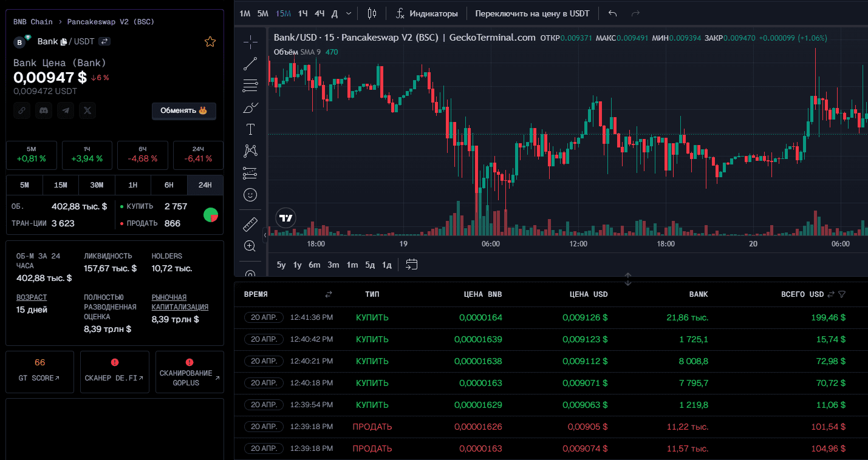Set chart range to 3m

(x=333, y=265)
